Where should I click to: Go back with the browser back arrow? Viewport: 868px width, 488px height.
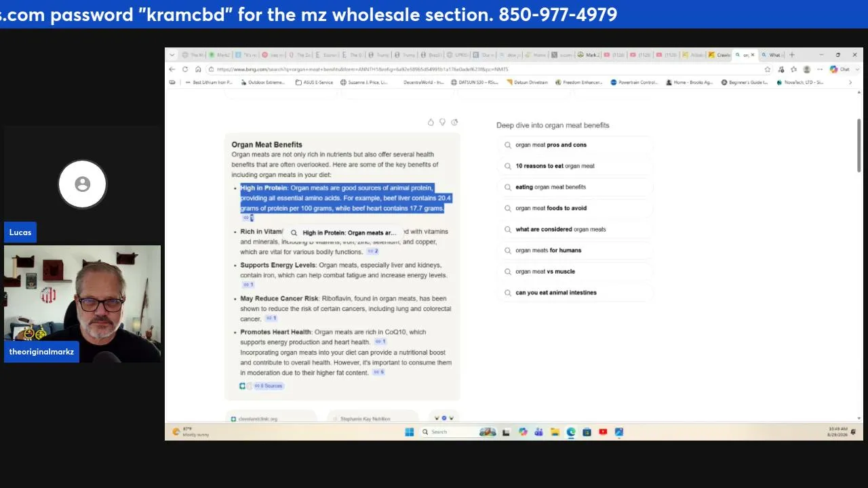pos(172,69)
